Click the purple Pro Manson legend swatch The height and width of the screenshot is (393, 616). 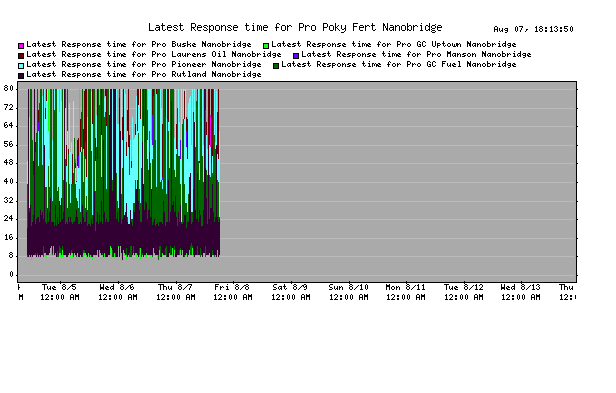296,56
